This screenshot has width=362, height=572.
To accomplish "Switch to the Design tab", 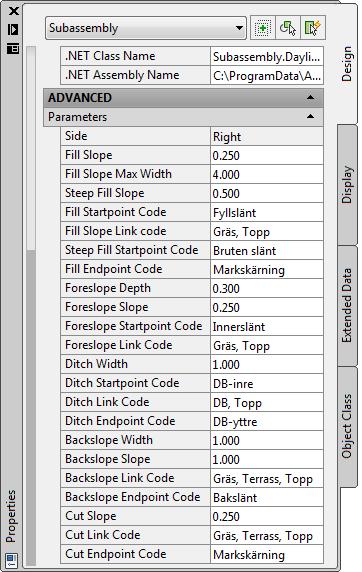I will pos(347,64).
